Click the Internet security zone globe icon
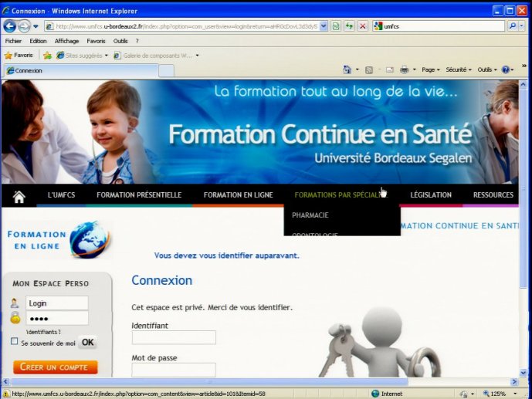The width and height of the screenshot is (532, 399). 375,394
